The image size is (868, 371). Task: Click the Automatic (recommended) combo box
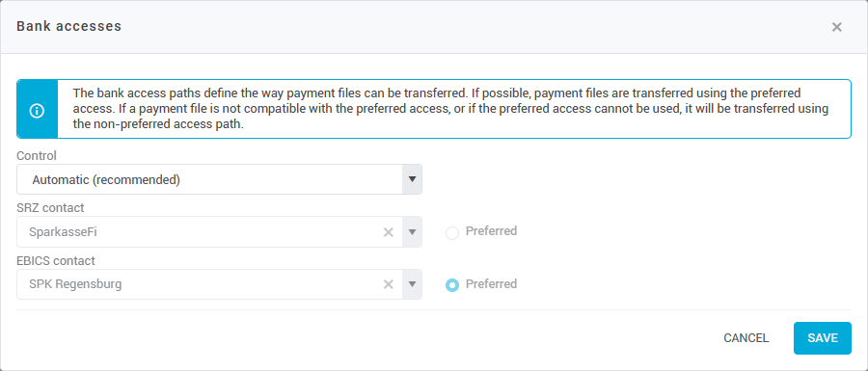coord(219,179)
